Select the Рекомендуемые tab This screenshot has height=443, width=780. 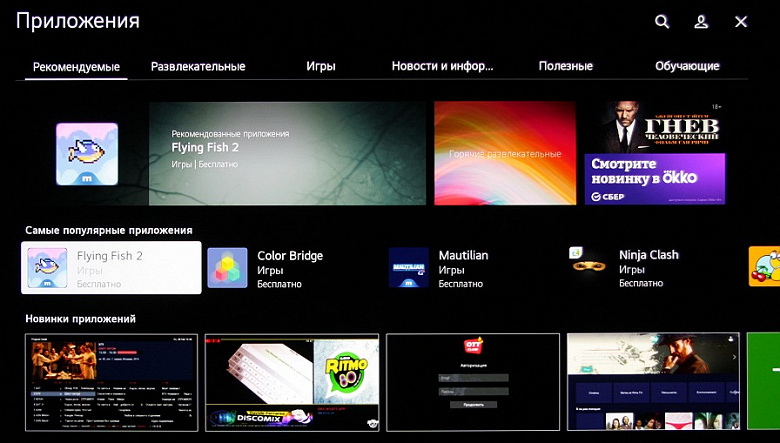[76, 67]
